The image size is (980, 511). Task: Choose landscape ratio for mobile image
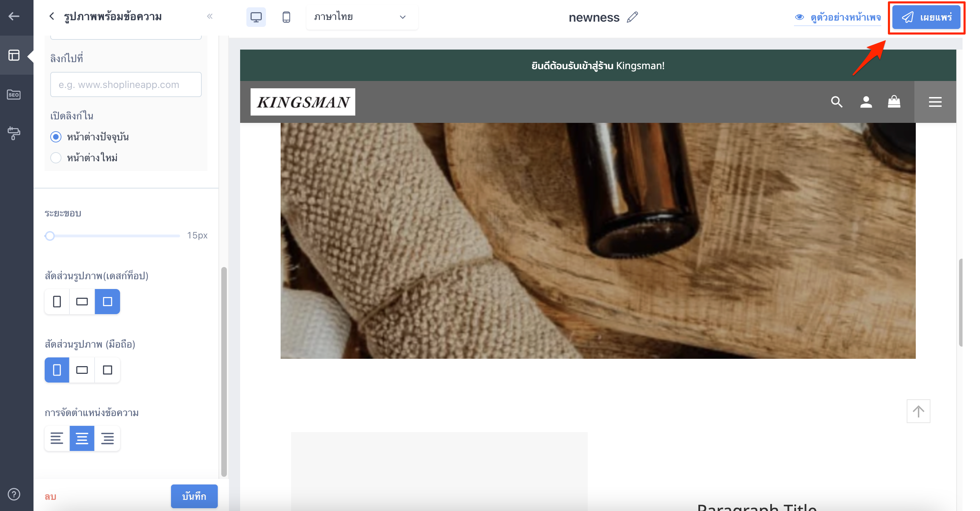tap(82, 370)
